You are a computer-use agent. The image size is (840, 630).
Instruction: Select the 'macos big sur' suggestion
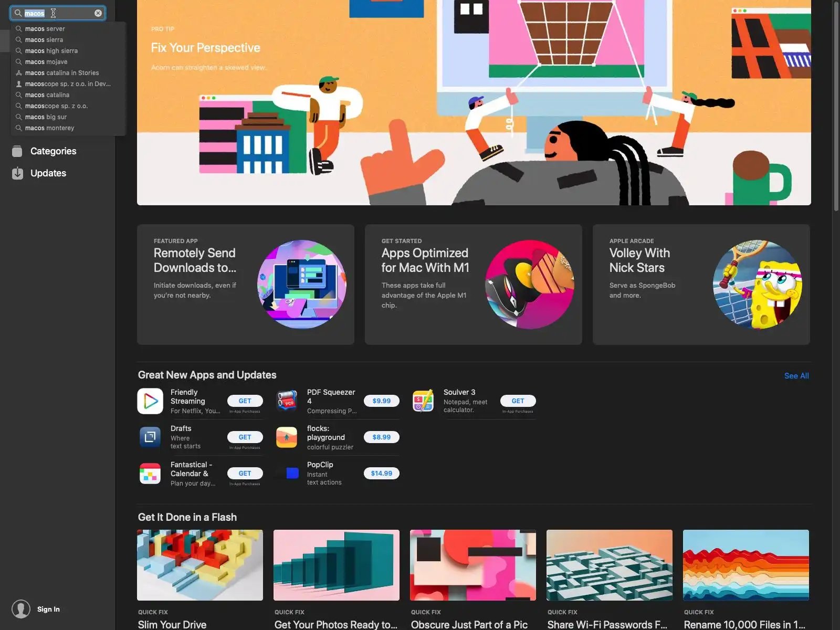(68, 117)
